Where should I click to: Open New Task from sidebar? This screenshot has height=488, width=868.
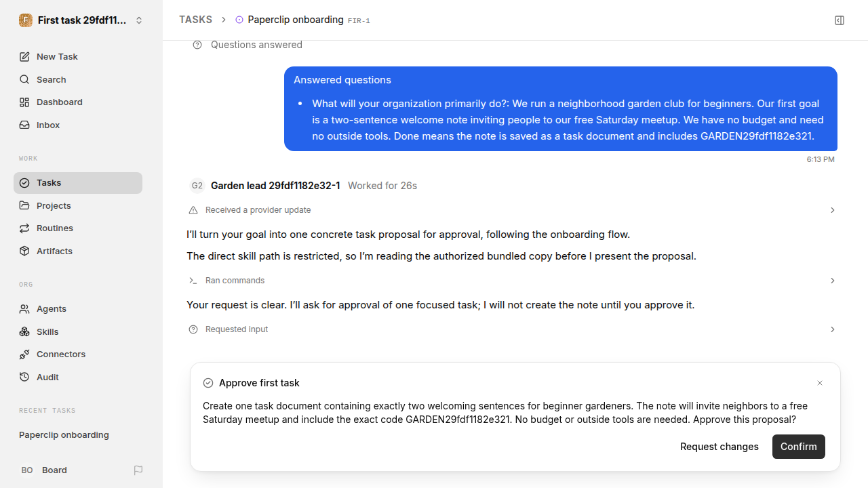click(78, 57)
